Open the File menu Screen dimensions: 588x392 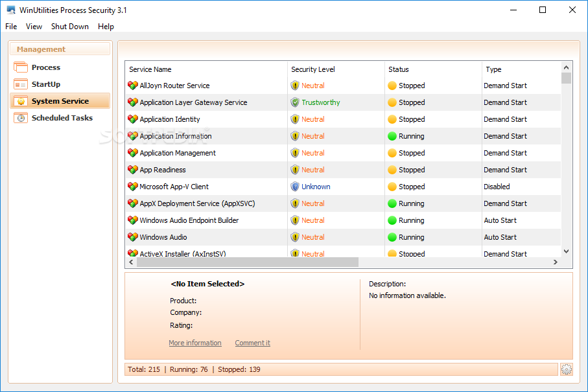tap(11, 26)
